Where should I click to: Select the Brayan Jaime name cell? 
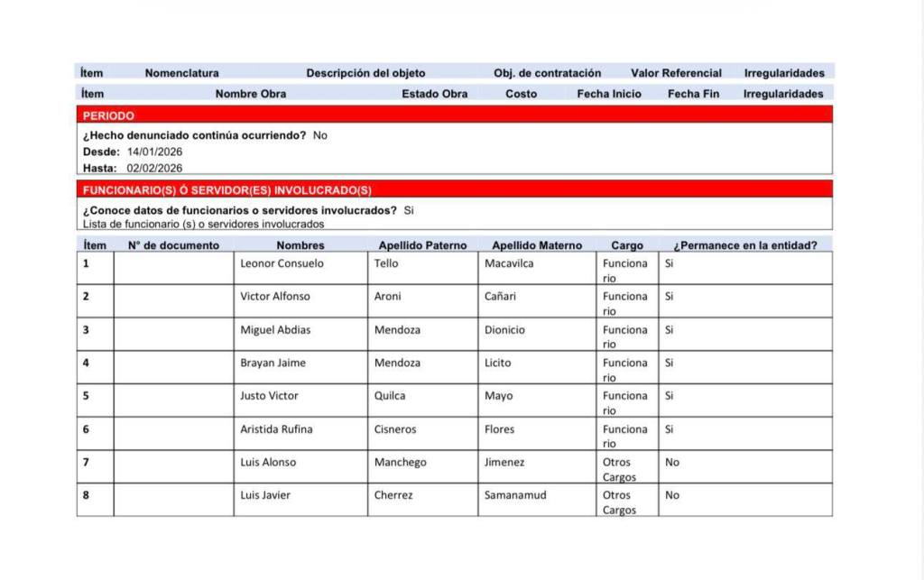click(x=273, y=363)
